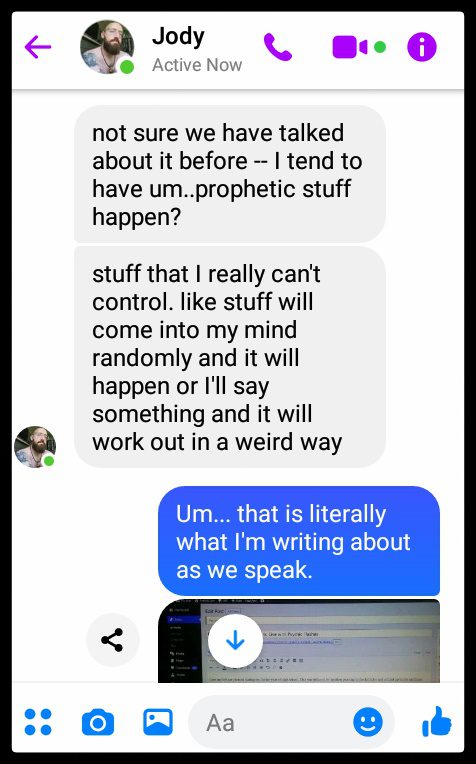
Task: Go back with the purple arrow
Action: 38,47
